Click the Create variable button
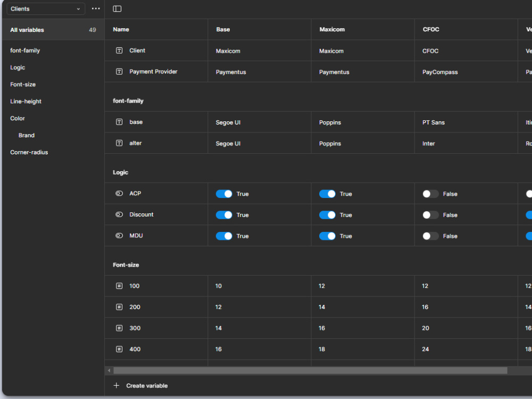532x399 pixels. (140, 386)
